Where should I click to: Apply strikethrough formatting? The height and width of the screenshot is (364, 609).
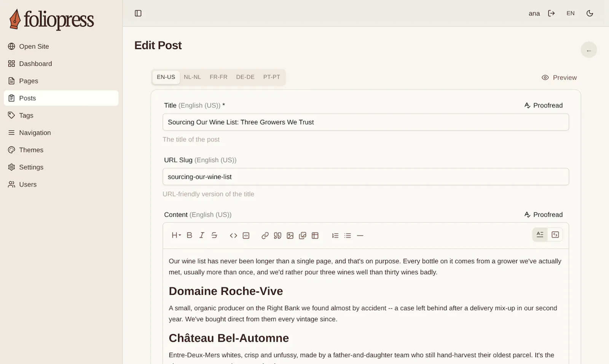click(x=214, y=235)
